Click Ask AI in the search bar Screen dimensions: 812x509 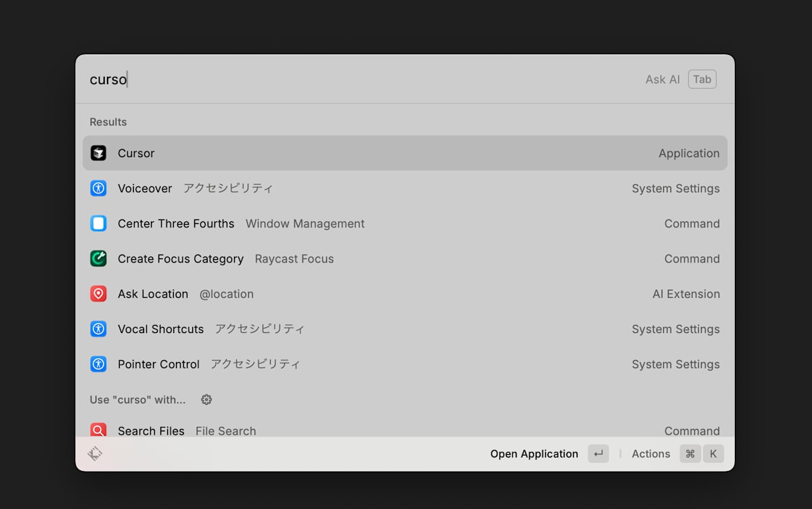click(662, 79)
